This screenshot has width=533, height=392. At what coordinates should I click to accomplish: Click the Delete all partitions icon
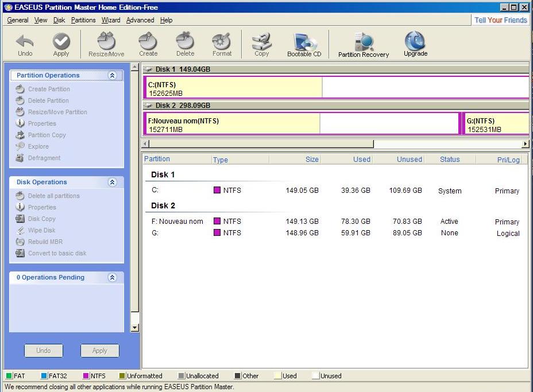point(21,196)
